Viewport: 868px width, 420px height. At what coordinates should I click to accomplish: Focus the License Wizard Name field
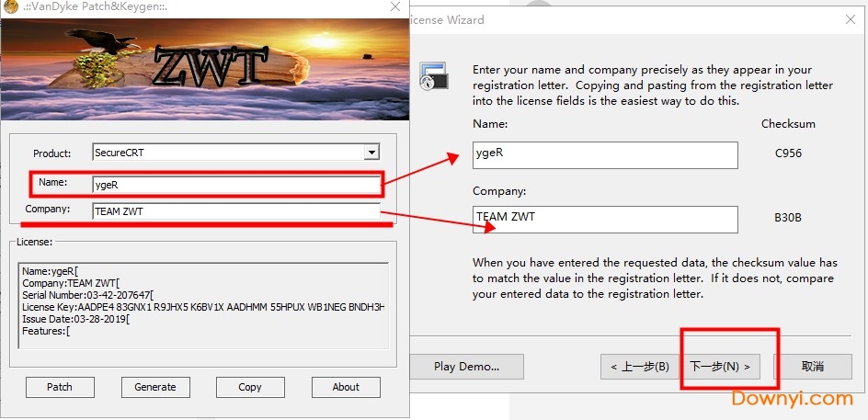pyautogui.click(x=605, y=154)
